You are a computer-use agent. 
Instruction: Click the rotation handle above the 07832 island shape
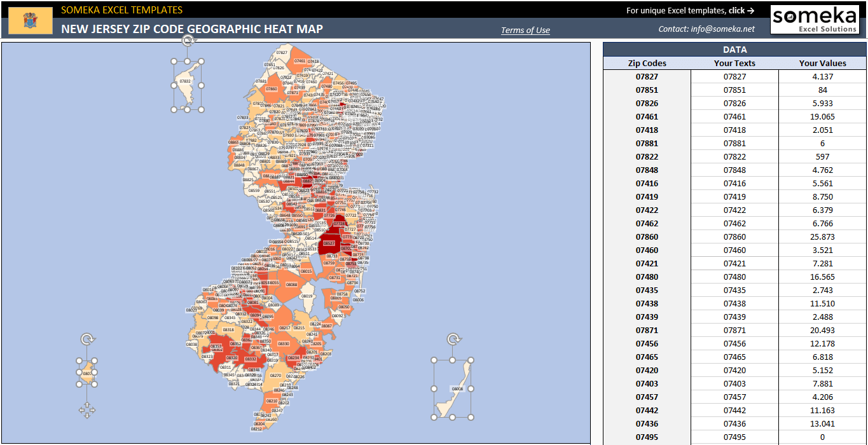pyautogui.click(x=188, y=40)
